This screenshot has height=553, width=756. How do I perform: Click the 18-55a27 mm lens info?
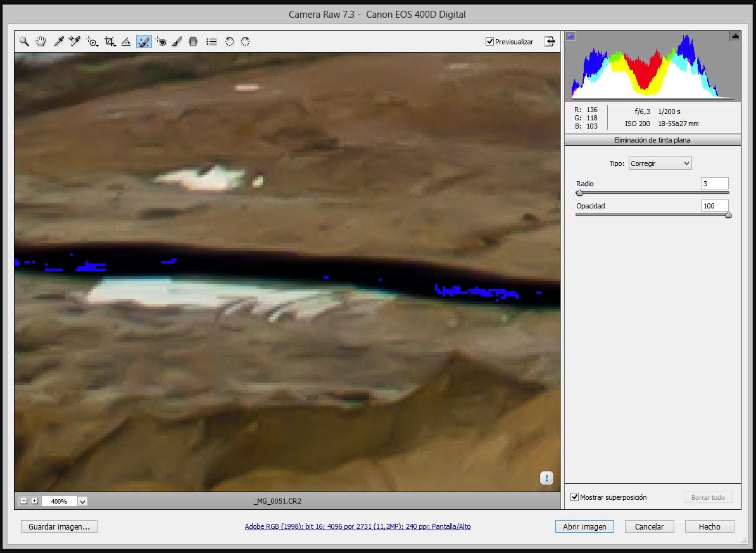coord(678,124)
